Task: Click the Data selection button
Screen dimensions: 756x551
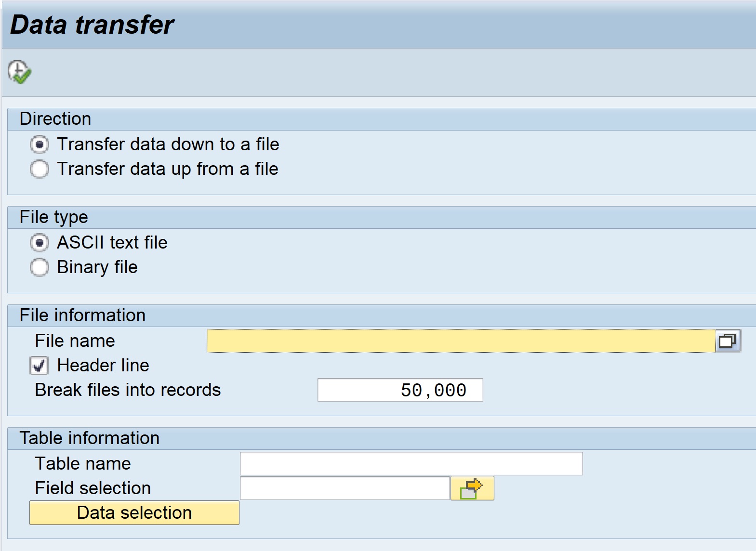Action: click(x=134, y=512)
